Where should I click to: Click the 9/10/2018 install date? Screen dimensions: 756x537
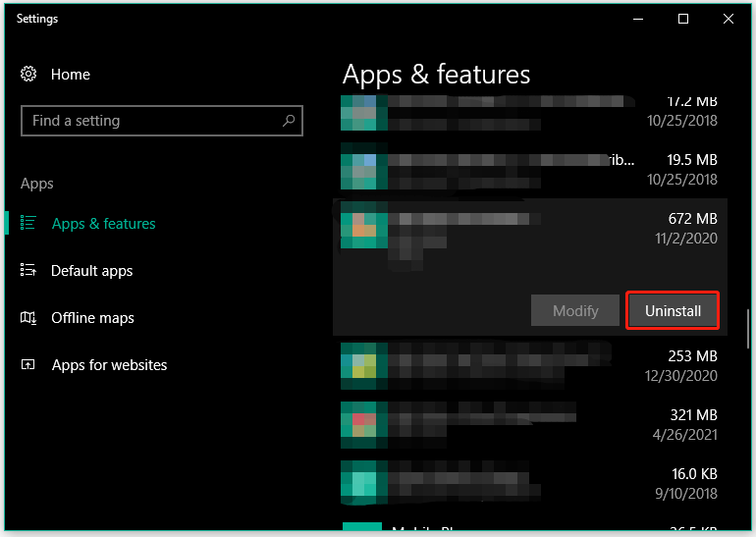(x=686, y=493)
